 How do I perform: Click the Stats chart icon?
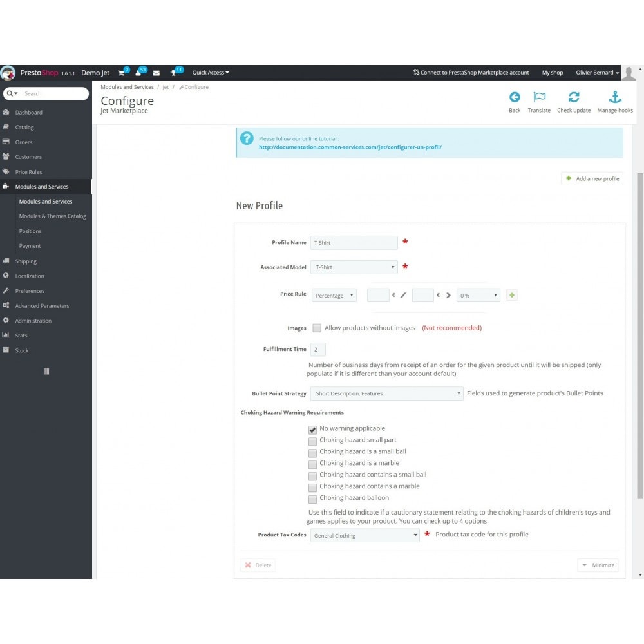click(6, 335)
